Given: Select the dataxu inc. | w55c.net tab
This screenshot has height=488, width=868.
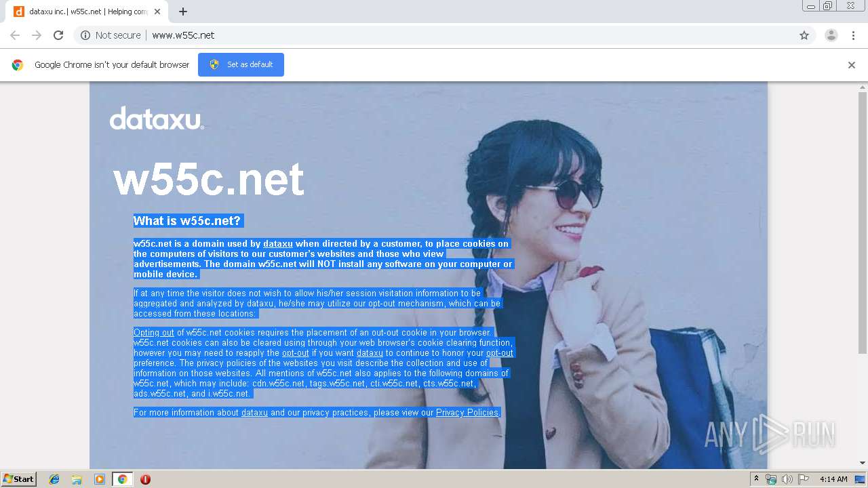Looking at the screenshot, I should click(x=87, y=12).
